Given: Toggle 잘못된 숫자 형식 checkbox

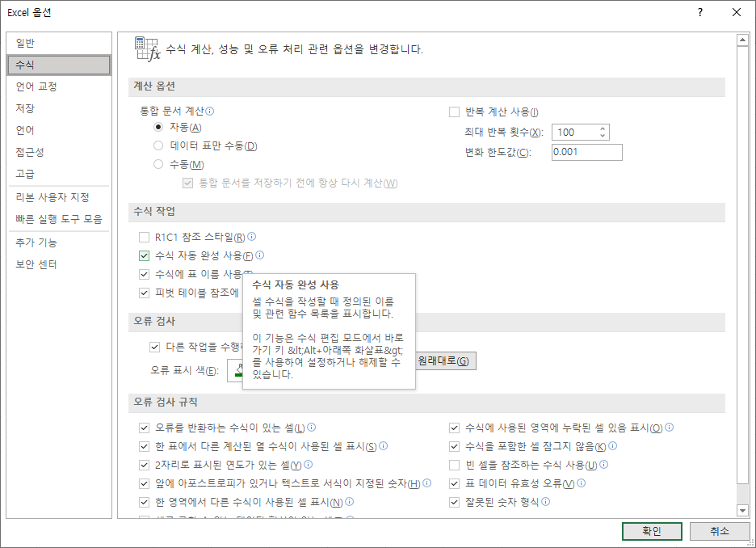Looking at the screenshot, I should point(454,502).
